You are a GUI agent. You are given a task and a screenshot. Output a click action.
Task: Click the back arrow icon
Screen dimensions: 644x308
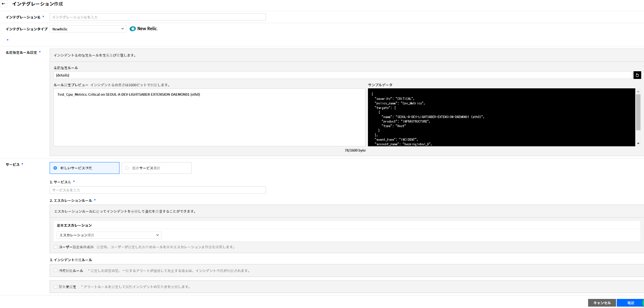[4, 4]
